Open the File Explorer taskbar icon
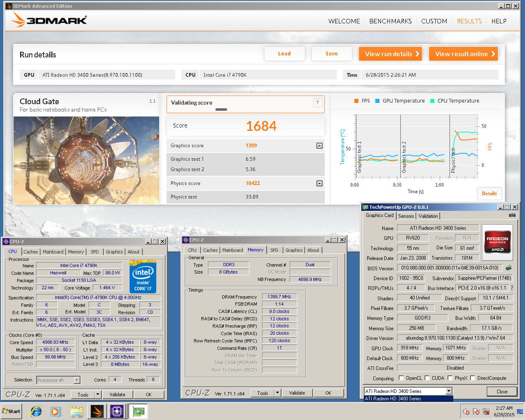Screen dimensions: 525x420 (x=76, y=411)
